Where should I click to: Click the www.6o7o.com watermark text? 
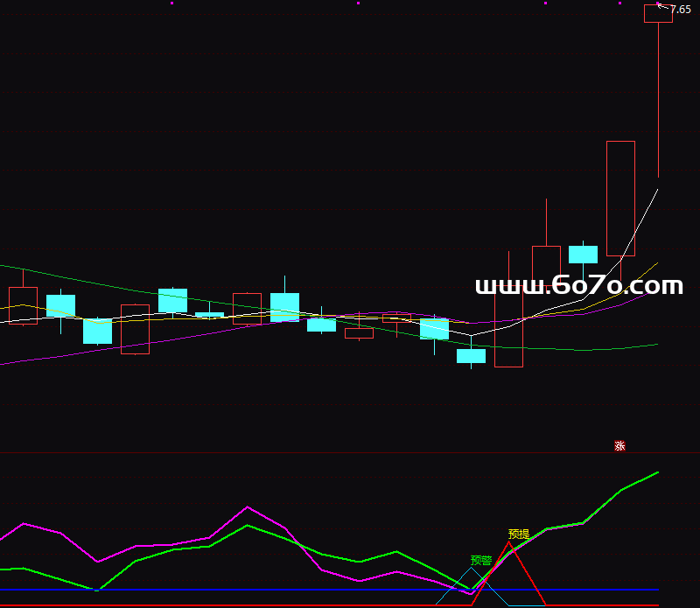(578, 286)
